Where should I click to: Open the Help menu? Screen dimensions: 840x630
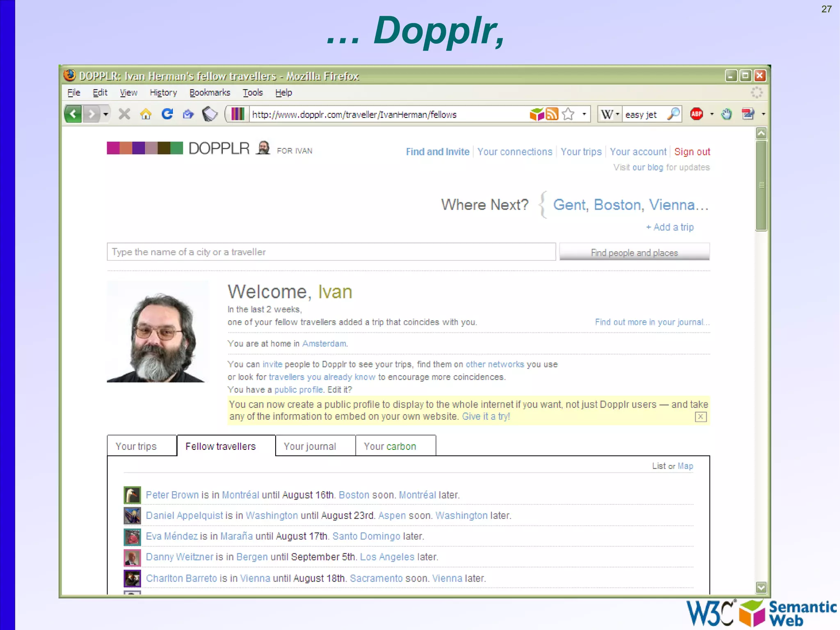click(x=283, y=93)
